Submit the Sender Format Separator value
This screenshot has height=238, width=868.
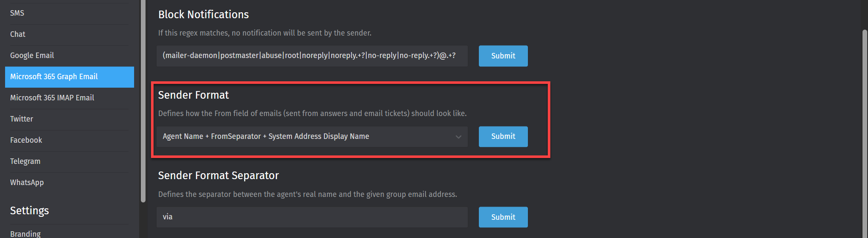point(503,217)
